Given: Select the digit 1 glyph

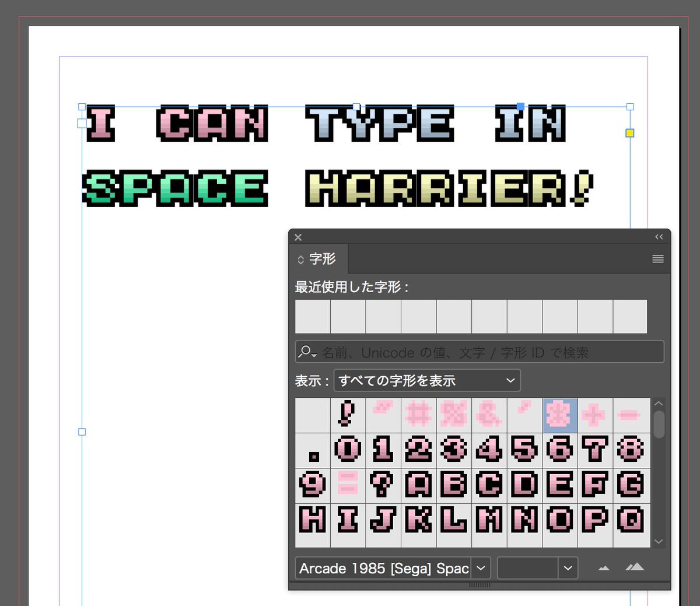Looking at the screenshot, I should (383, 450).
